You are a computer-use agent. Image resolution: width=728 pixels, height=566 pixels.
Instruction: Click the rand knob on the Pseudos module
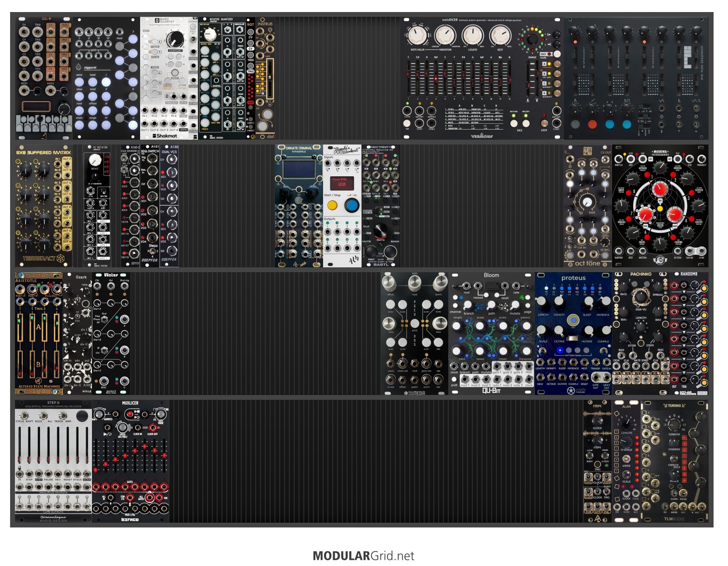tap(415, 283)
